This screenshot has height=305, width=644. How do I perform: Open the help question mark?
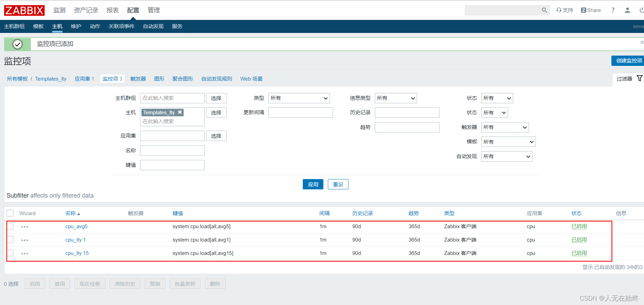(x=613, y=10)
